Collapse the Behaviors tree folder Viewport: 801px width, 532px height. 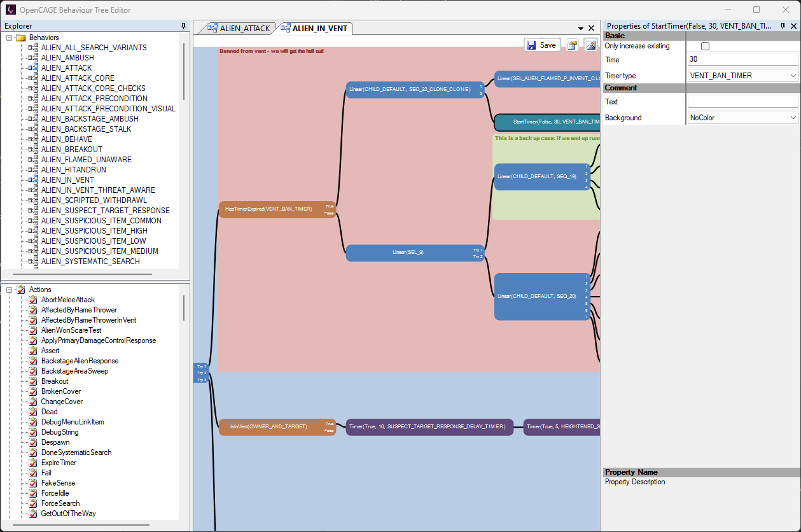click(x=10, y=38)
